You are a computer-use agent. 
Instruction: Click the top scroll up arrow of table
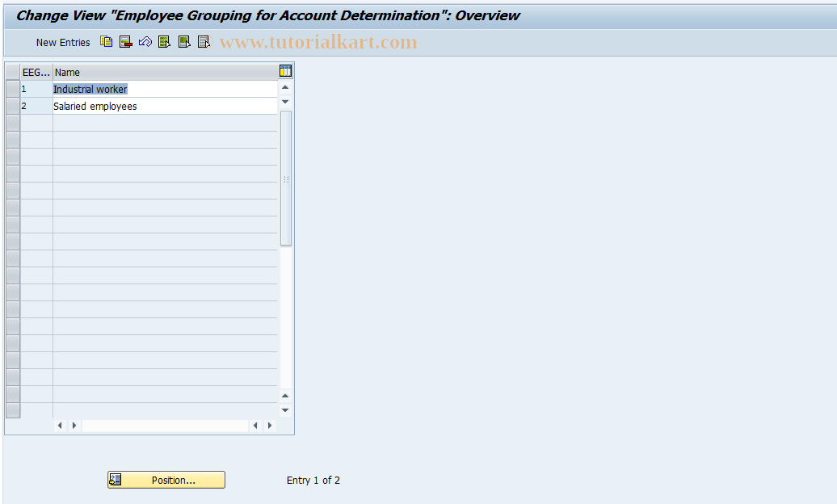pos(285,87)
